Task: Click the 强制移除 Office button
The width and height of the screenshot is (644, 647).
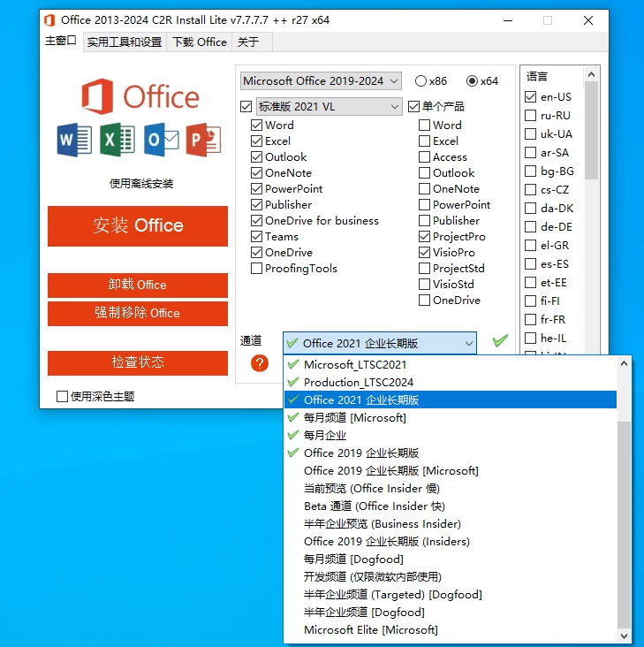Action: click(138, 313)
